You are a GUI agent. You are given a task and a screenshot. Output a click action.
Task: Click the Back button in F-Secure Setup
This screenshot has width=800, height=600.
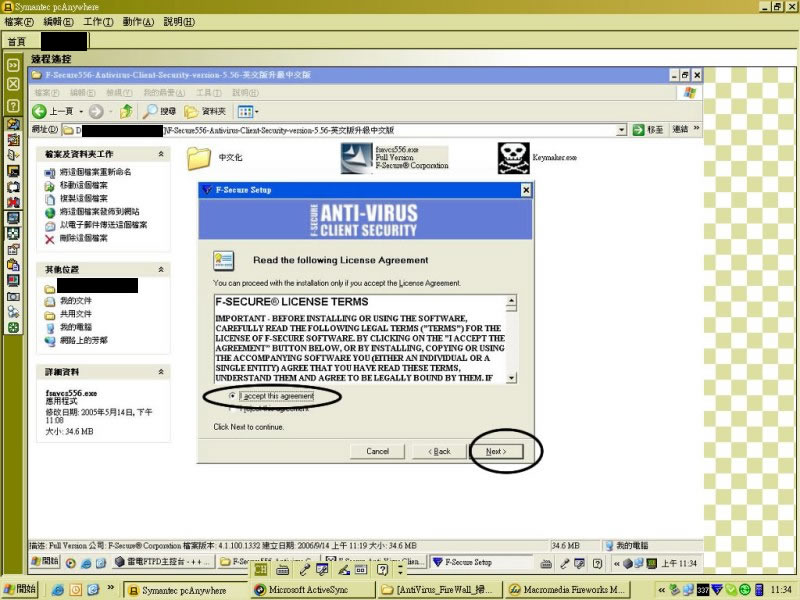pos(439,452)
